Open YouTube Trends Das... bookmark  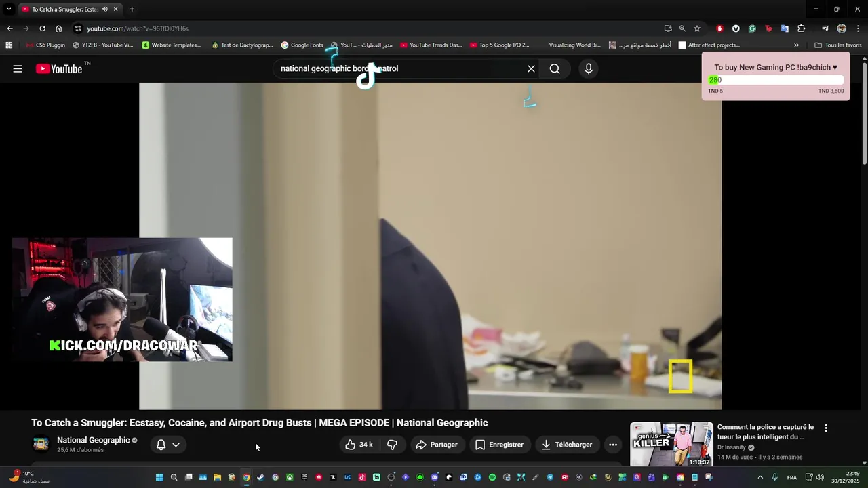(431, 45)
